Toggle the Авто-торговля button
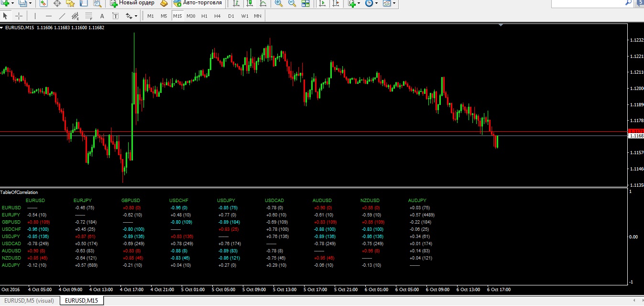Screen dimensions: 644x306 (198, 3)
